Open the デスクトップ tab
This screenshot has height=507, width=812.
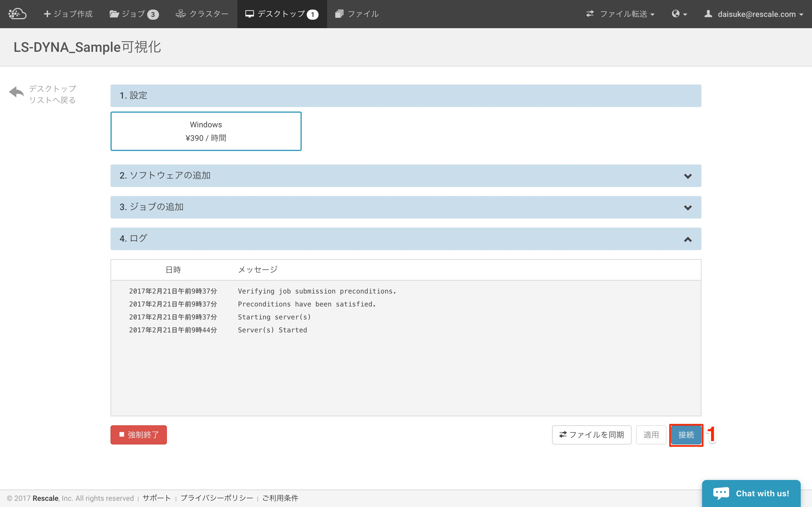pyautogui.click(x=281, y=14)
